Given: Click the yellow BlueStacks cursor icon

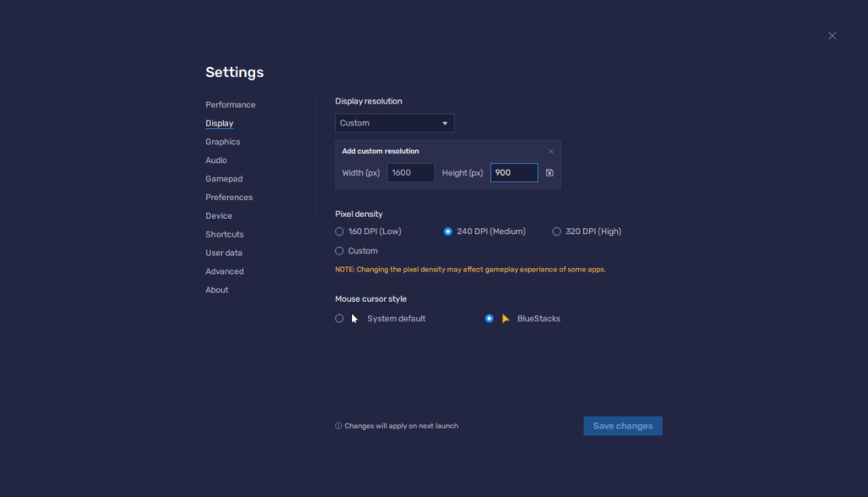Looking at the screenshot, I should coord(506,318).
